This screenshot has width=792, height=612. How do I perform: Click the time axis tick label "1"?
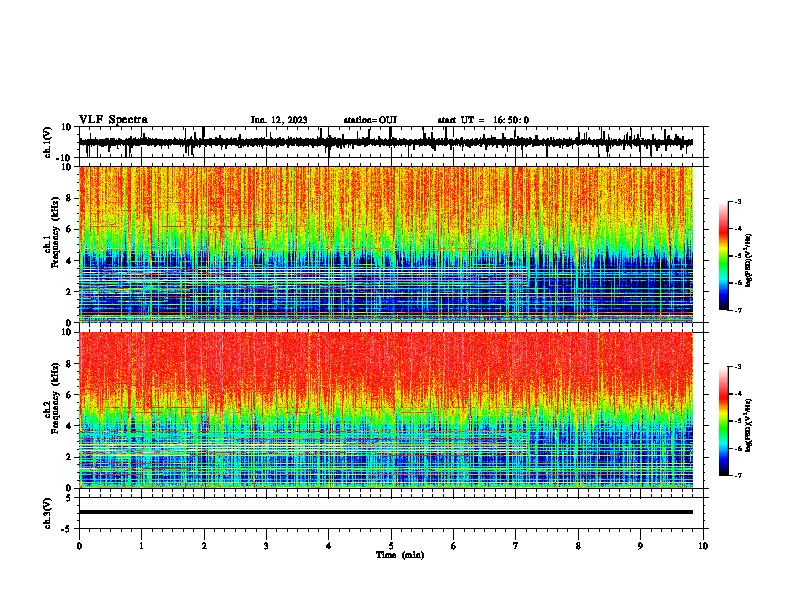pos(141,546)
